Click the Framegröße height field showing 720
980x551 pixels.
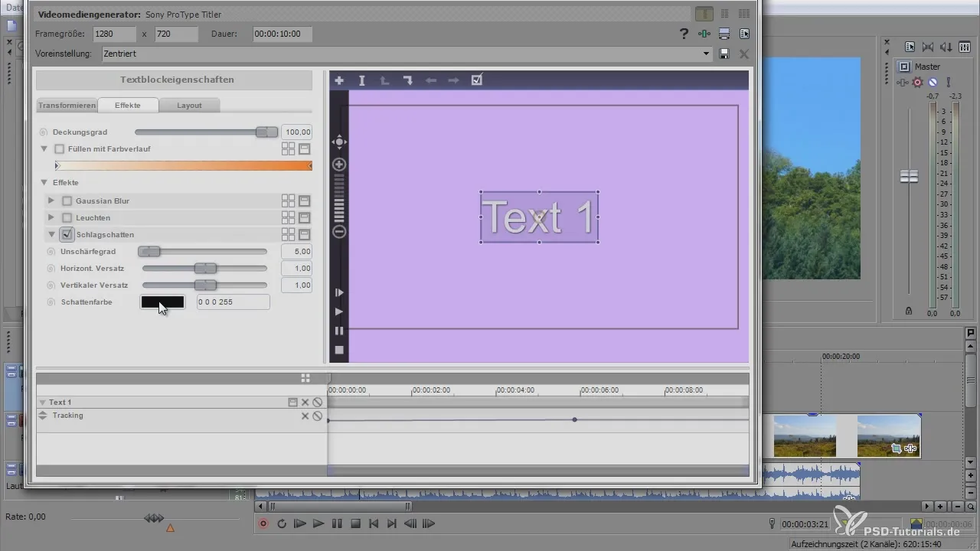[176, 34]
